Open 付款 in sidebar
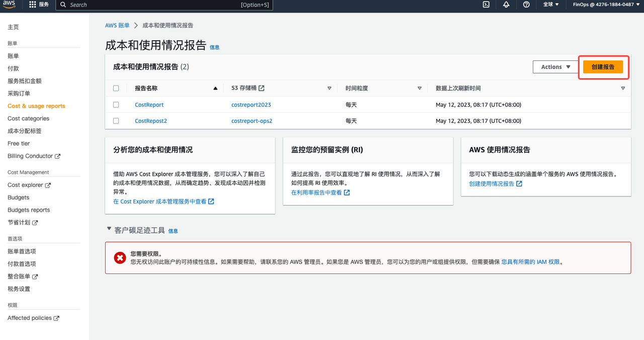This screenshot has height=340, width=644. coord(13,69)
